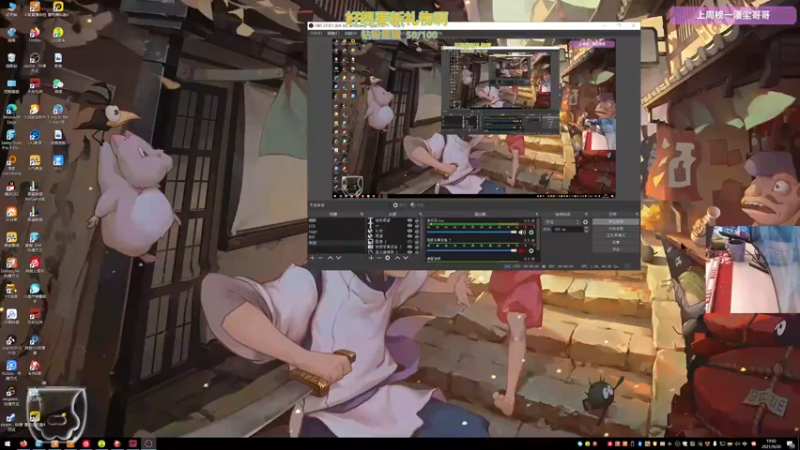The height and width of the screenshot is (450, 800).
Task: Click the Audio Mixer vertical scrollbar
Action: pos(538,235)
